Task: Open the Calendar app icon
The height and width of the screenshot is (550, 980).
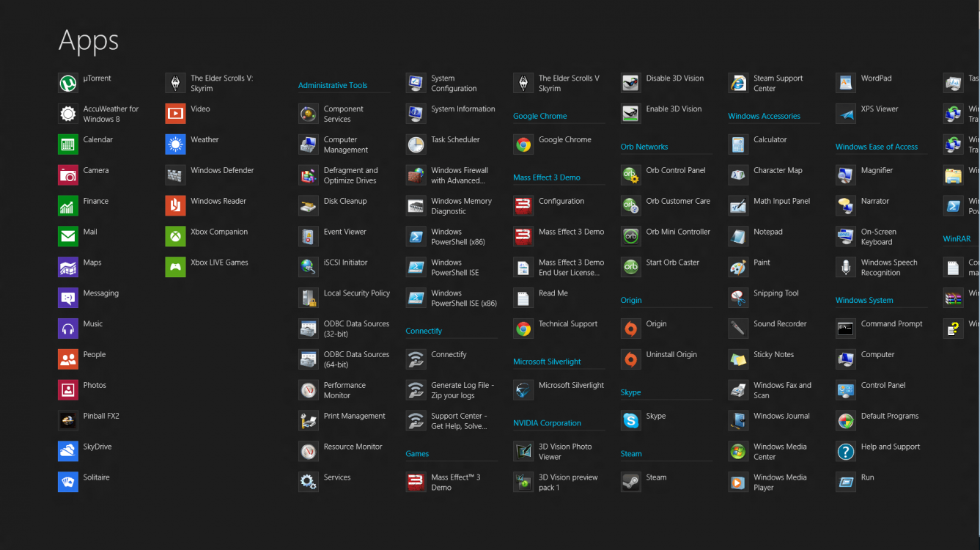Action: pos(68,145)
